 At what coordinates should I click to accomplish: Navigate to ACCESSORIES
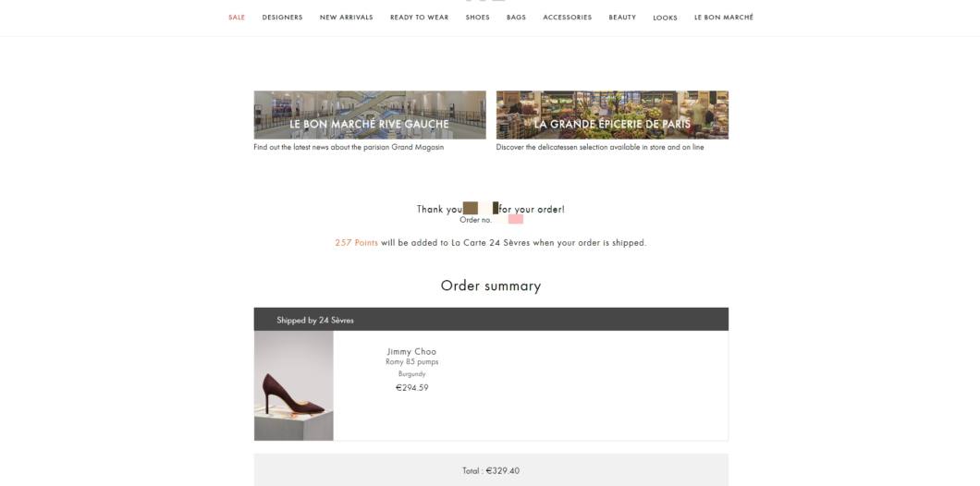tap(568, 18)
